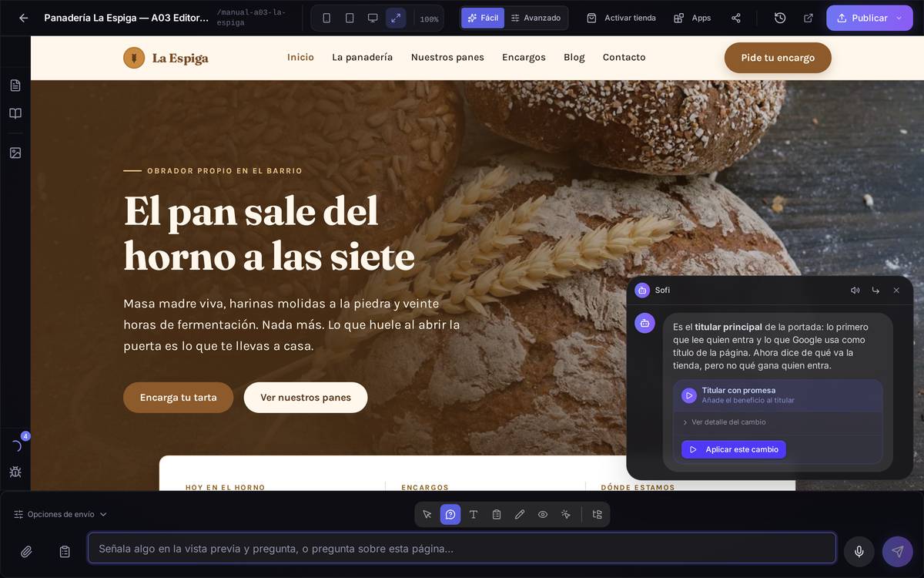This screenshot has height=578, width=924.
Task: Select the question ask tool
Action: (450, 514)
